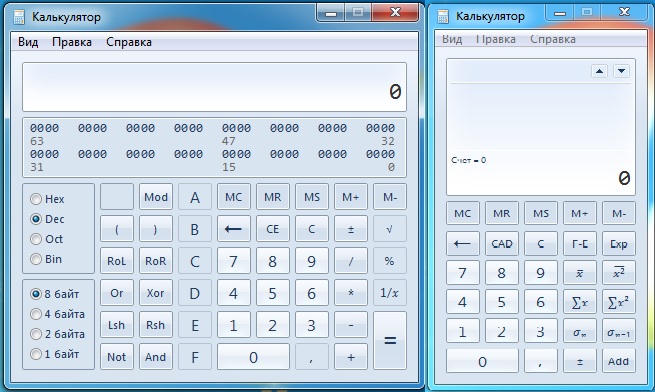Select the Hex radio button
Image resolution: width=655 pixels, height=392 pixels.
pyautogui.click(x=47, y=199)
